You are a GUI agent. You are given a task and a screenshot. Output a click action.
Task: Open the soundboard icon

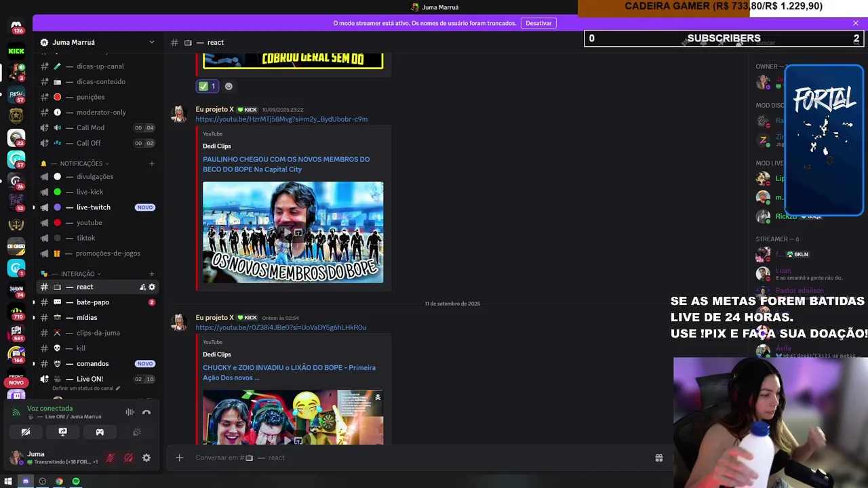(136, 432)
